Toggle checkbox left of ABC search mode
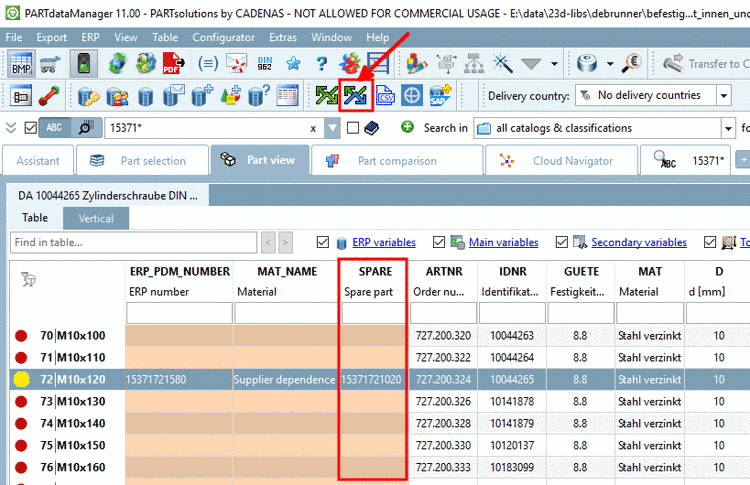The height and width of the screenshot is (485, 750). click(31, 128)
